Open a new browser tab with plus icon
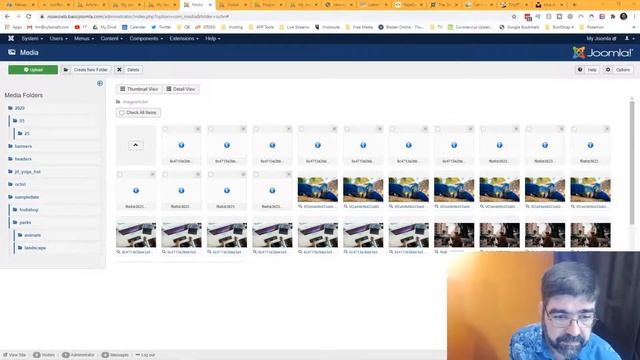Viewport: 640px width, 360px height. (x=574, y=4)
